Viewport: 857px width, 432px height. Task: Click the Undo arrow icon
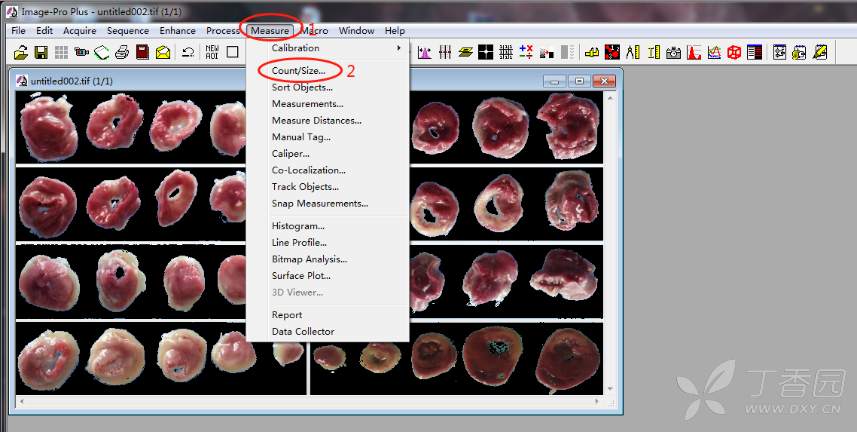click(x=188, y=52)
